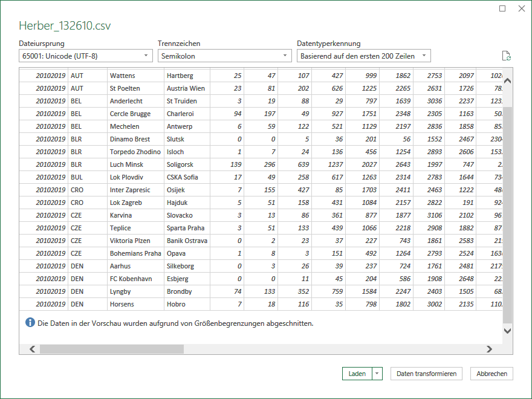The image size is (532, 399).
Task: Select the Hobro cell
Action: pos(187,304)
